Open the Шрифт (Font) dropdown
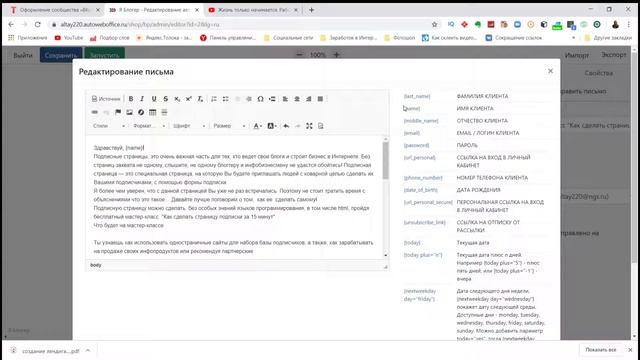640x360 pixels. (189, 126)
